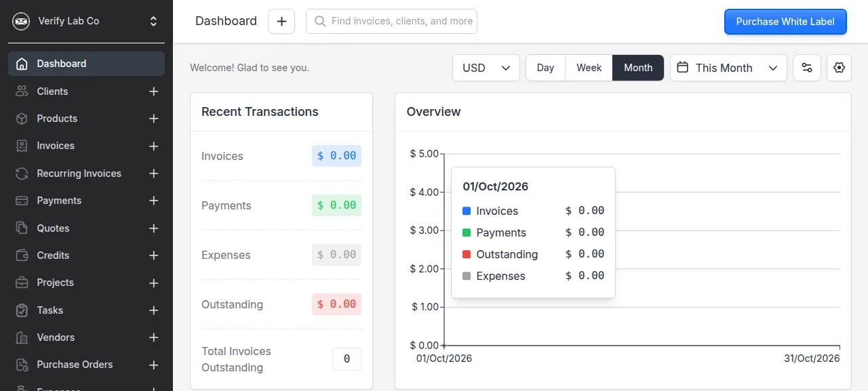Click the Purchase White Label button
Screen dimensions: 868x391
click(x=785, y=22)
